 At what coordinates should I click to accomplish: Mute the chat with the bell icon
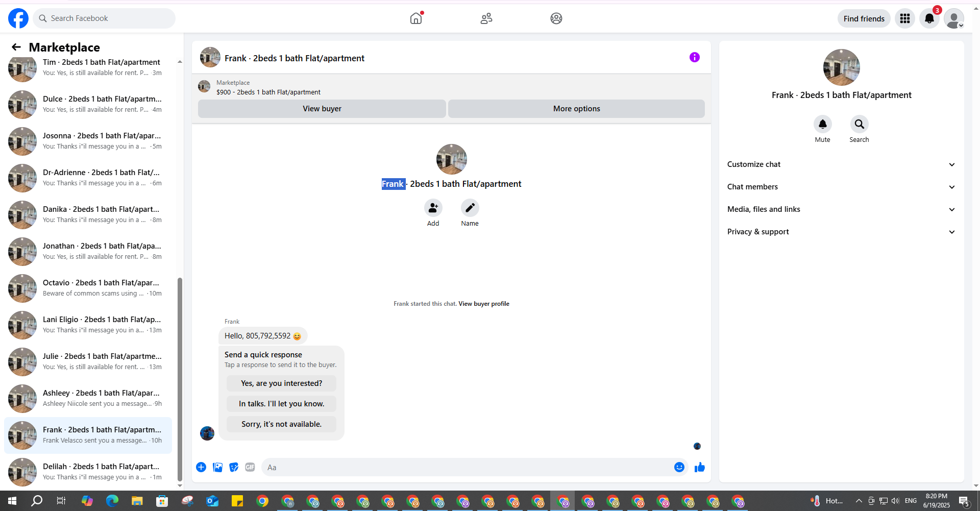pyautogui.click(x=823, y=124)
